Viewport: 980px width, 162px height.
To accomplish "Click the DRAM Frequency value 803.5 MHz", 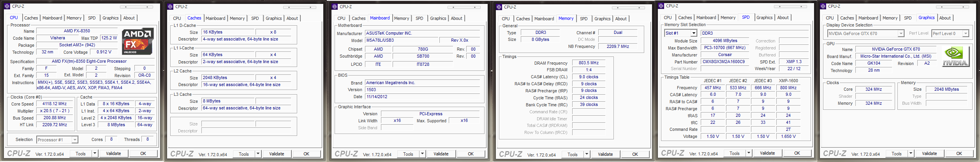I will (x=589, y=63).
